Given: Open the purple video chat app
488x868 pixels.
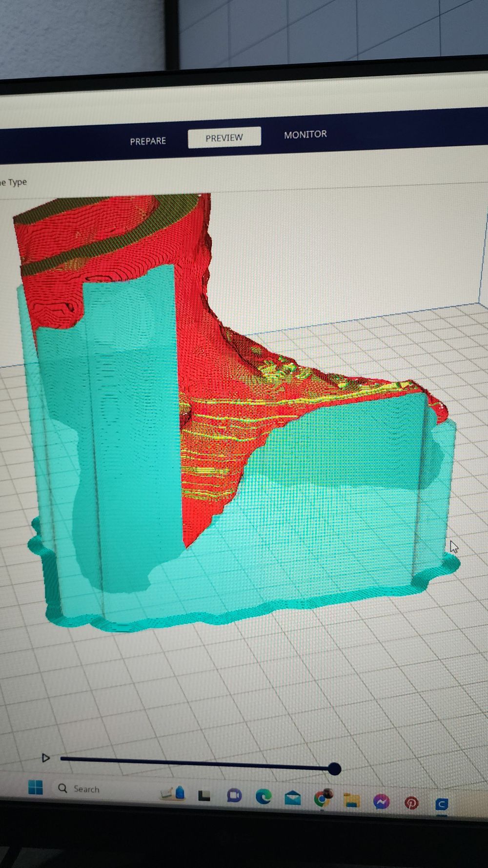Looking at the screenshot, I should (x=234, y=796).
